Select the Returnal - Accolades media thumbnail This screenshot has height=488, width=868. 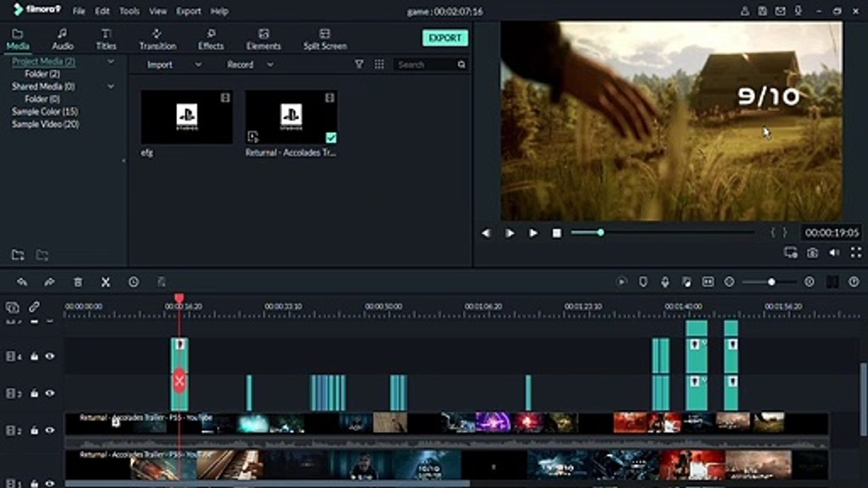tap(292, 117)
